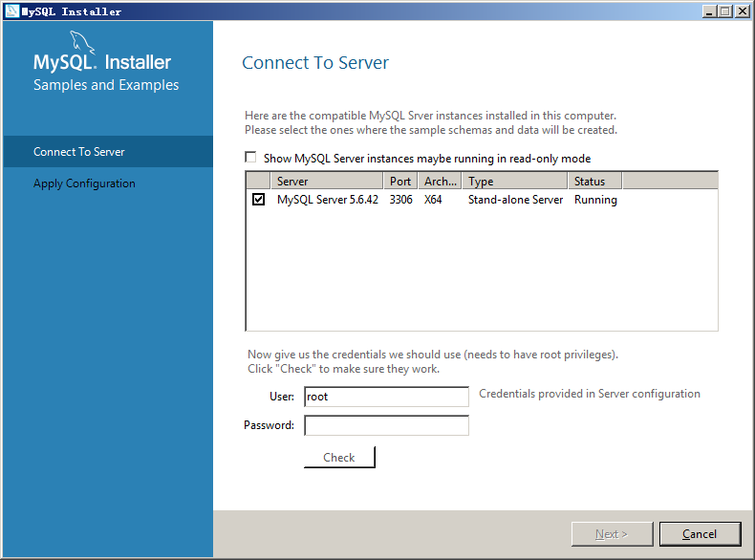Screen dimensions: 755x560
Task: Click port value 3306
Action: (x=401, y=200)
